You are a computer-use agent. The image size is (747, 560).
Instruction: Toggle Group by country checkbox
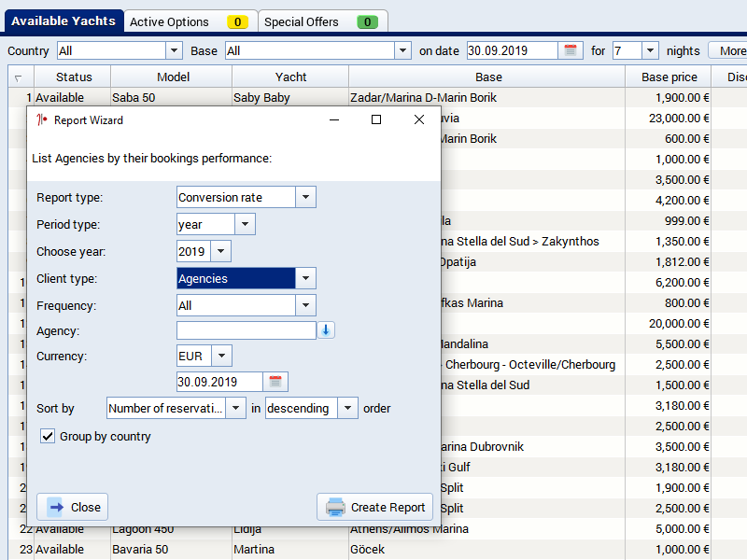48,437
